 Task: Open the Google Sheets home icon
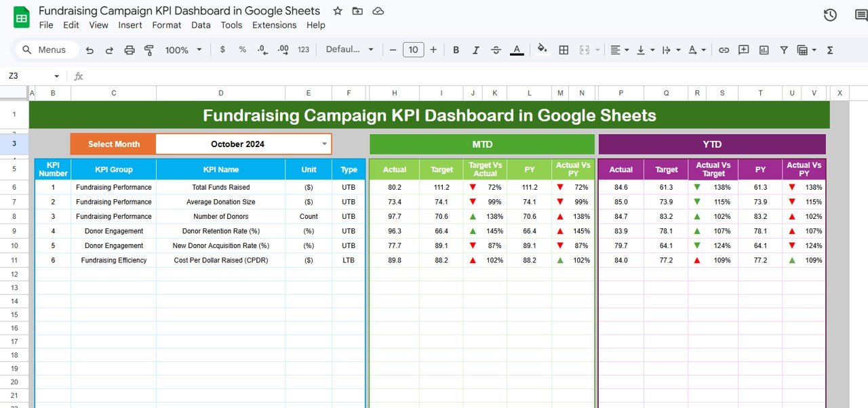point(21,17)
